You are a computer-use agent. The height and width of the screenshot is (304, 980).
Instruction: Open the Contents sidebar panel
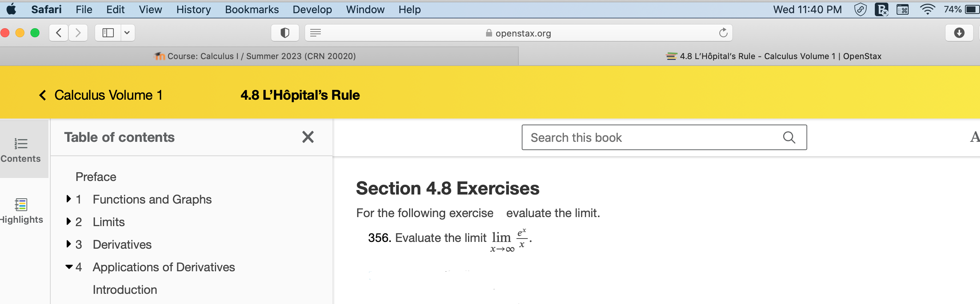21,150
